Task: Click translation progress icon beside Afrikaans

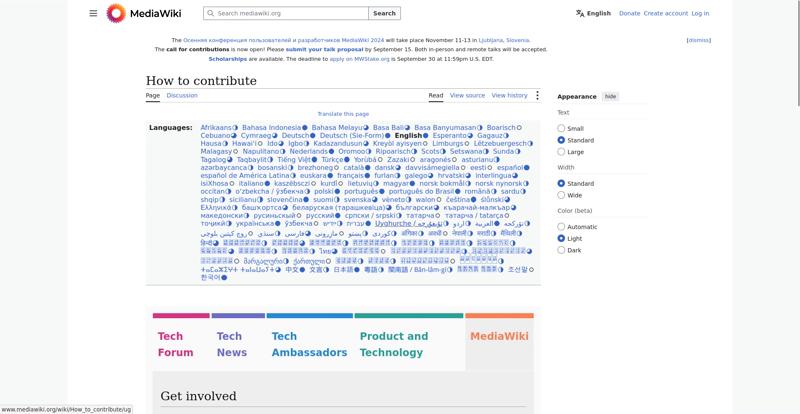Action: coord(235,128)
